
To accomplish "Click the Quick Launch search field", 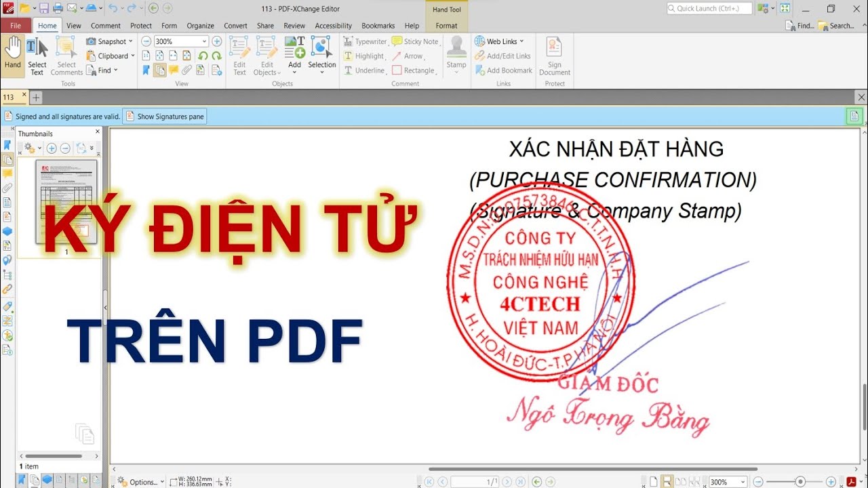I will [709, 8].
